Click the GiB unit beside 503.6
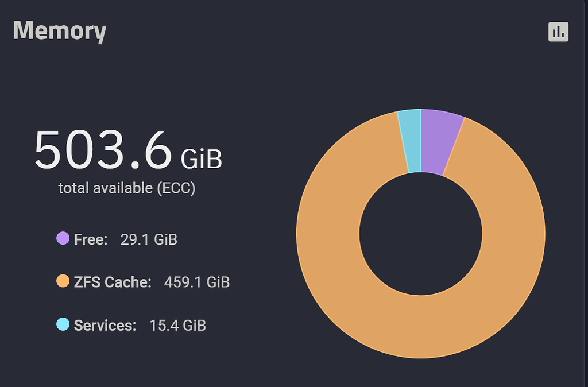The image size is (588, 387). click(201, 159)
